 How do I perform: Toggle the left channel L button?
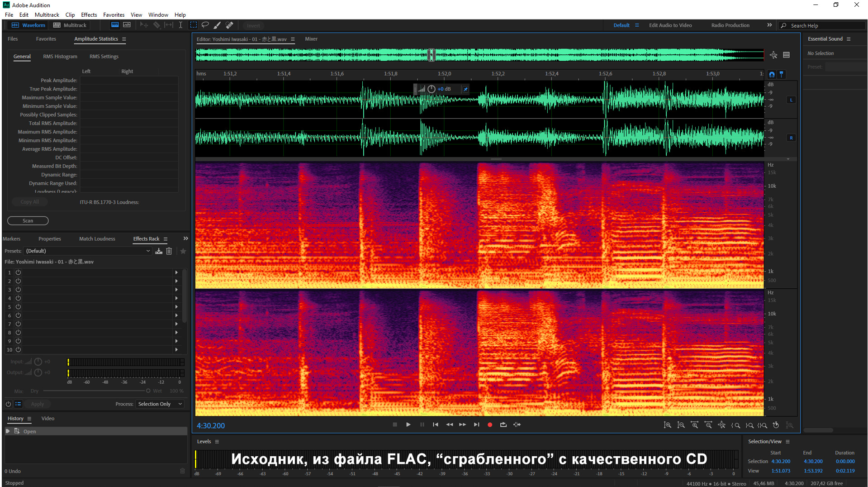pyautogui.click(x=791, y=100)
